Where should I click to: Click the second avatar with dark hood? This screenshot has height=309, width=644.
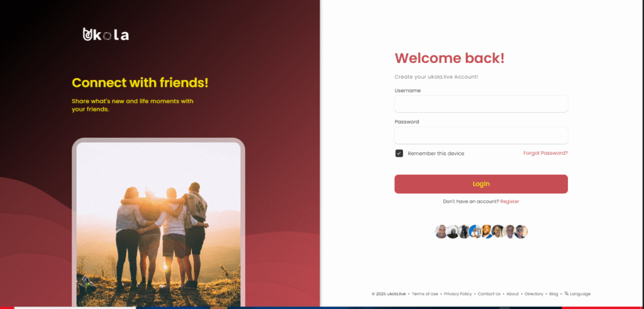pyautogui.click(x=452, y=232)
